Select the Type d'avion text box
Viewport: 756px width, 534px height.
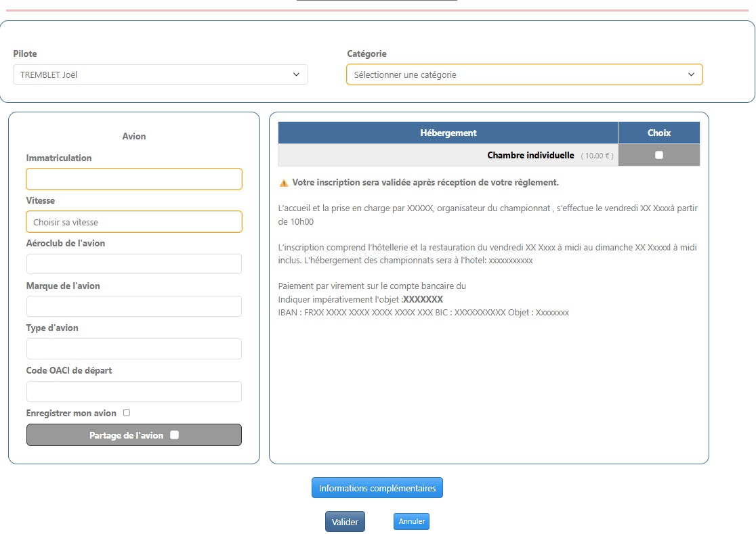pyautogui.click(x=134, y=349)
